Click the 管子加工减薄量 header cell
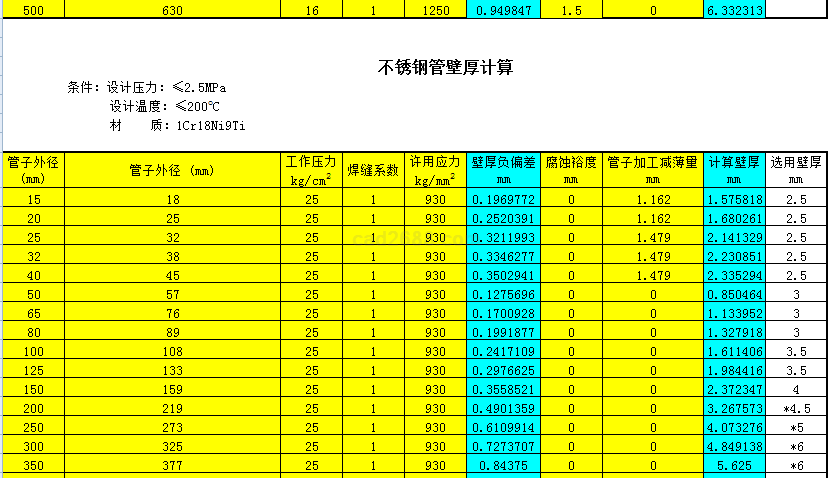The height and width of the screenshot is (478, 832). tap(652, 170)
